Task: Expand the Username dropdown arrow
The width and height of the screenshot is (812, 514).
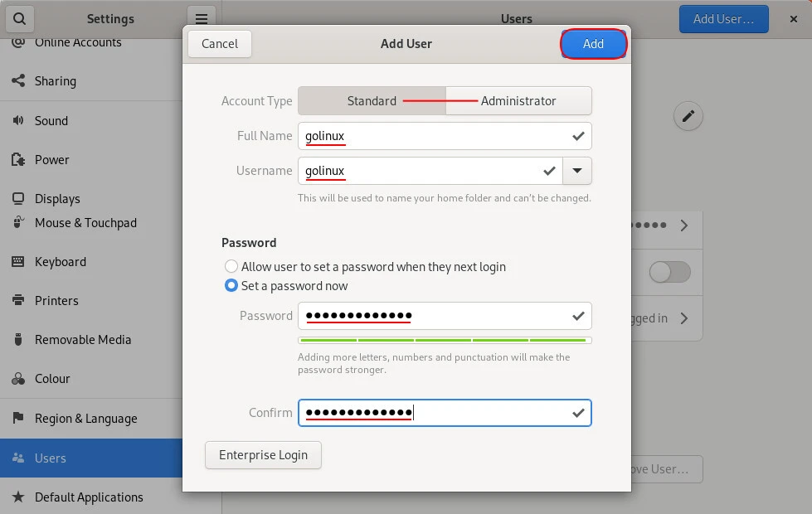Action: [x=577, y=171]
